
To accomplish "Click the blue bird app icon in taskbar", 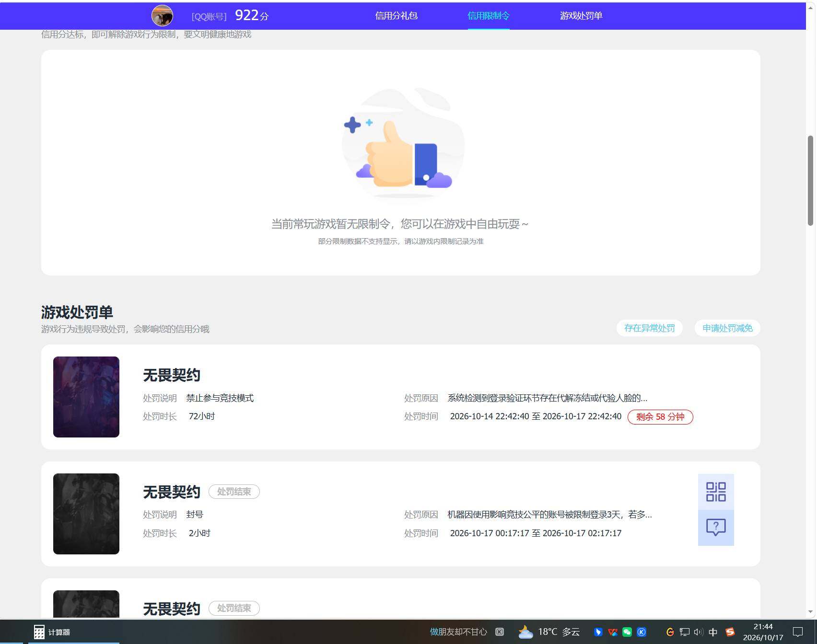I will 598,632.
